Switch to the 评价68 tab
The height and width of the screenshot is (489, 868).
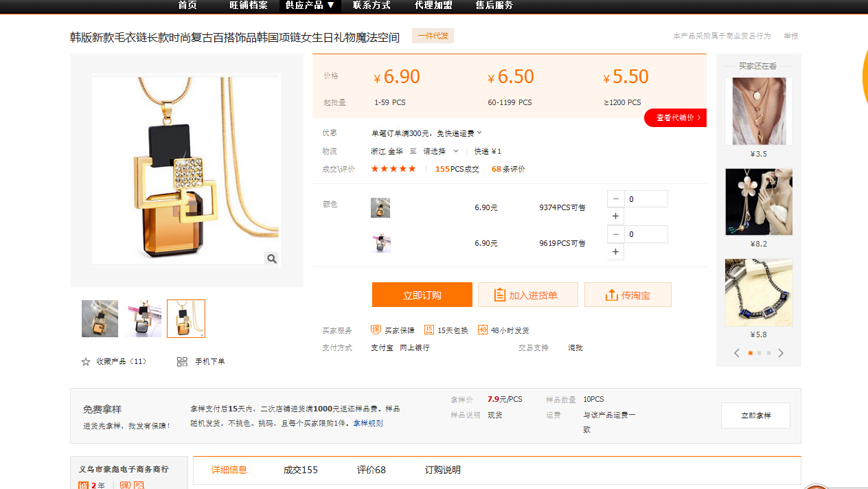371,470
